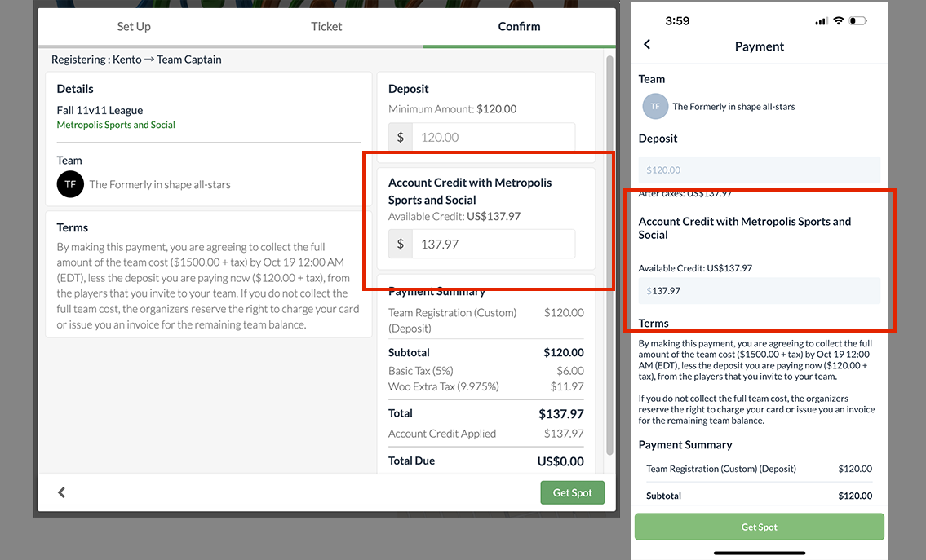
Task: Tap the back arrow on mobile Payment header
Action: tap(648, 45)
